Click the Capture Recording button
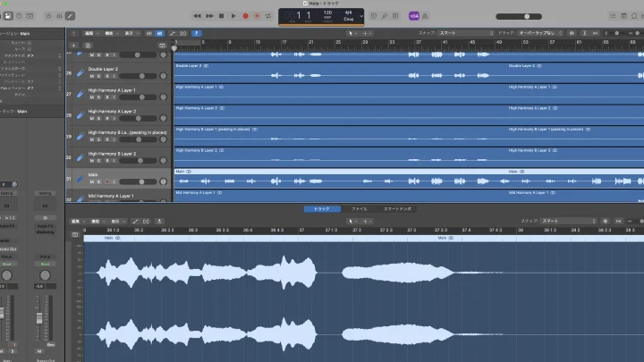 pyautogui.click(x=257, y=16)
